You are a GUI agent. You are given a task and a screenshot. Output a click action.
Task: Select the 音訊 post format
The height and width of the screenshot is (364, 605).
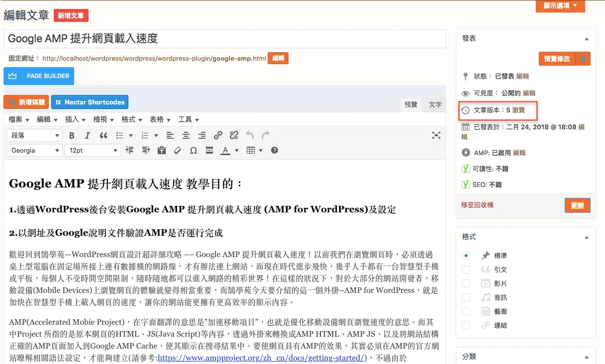pos(466,297)
